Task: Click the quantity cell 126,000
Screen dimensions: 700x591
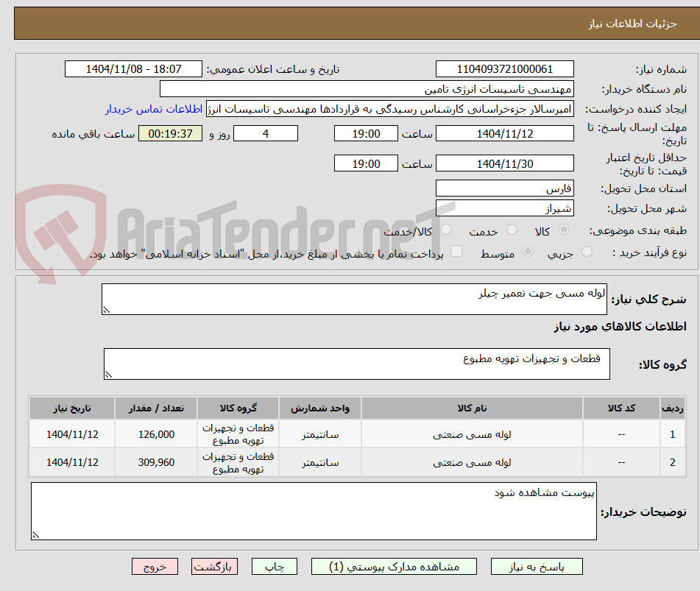Action: (156, 434)
